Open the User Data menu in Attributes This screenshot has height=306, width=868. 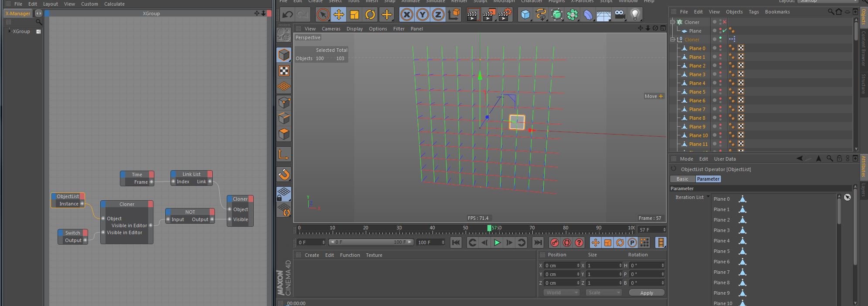tap(725, 159)
